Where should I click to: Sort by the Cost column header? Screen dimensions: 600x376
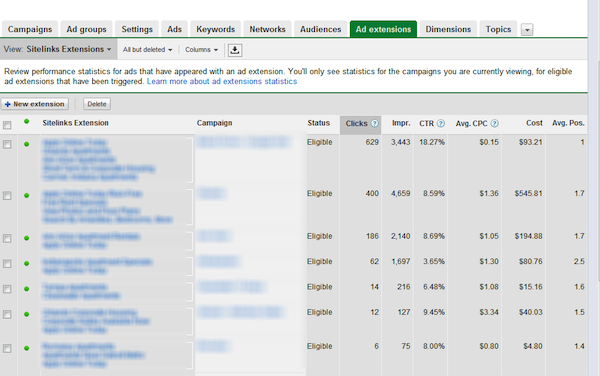534,123
